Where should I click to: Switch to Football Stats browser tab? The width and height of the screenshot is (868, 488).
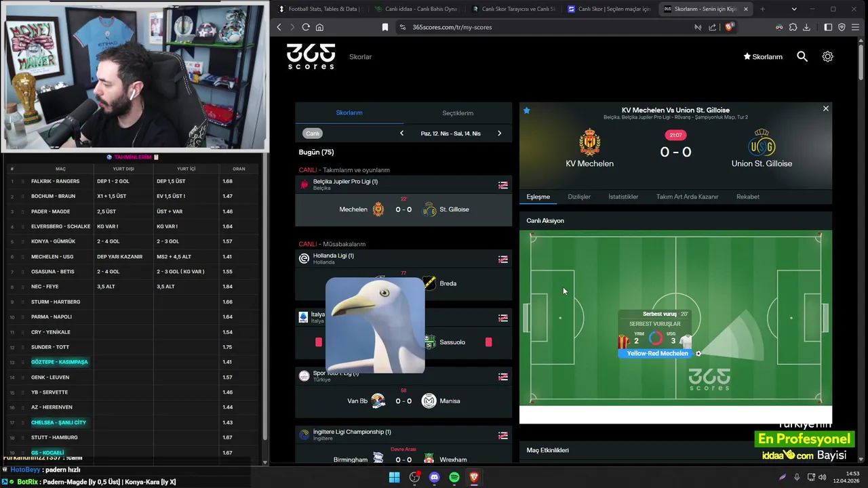click(x=319, y=9)
